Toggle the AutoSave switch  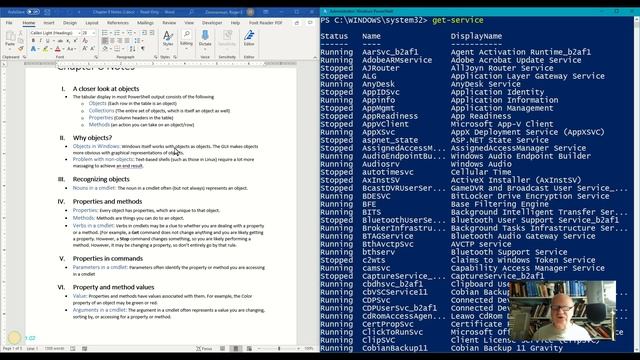[33, 12]
